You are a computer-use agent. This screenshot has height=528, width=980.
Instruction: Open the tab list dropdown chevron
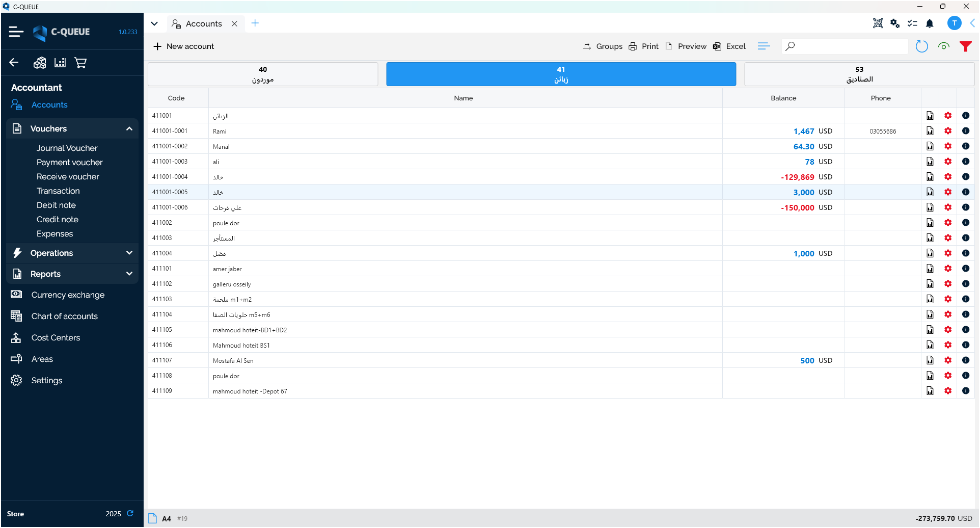(x=154, y=23)
